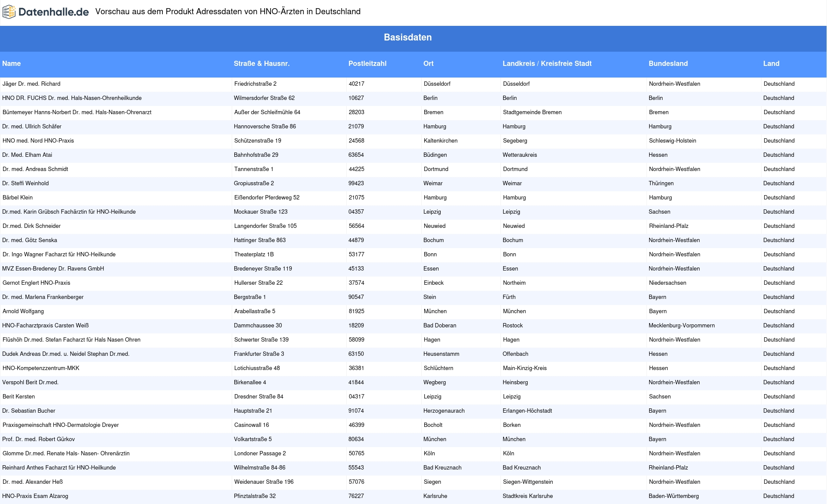
Task: Select Außer der Schleifmühle 64
Action: (x=267, y=112)
